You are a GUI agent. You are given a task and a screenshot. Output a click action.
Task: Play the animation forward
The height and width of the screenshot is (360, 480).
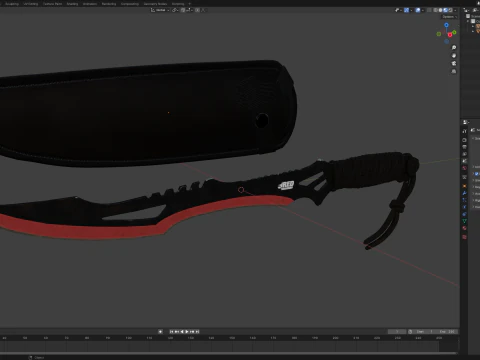(x=187, y=332)
